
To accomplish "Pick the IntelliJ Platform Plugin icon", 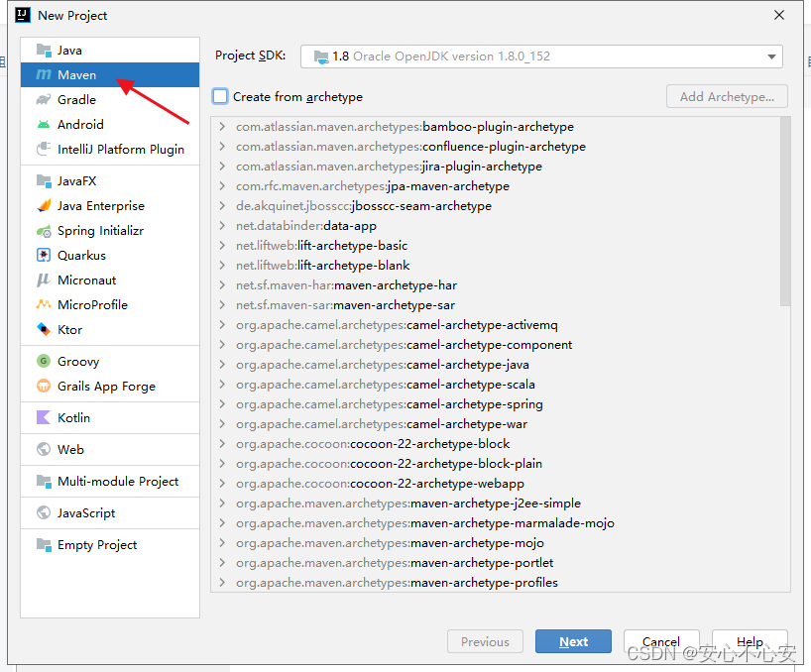I will 44,150.
